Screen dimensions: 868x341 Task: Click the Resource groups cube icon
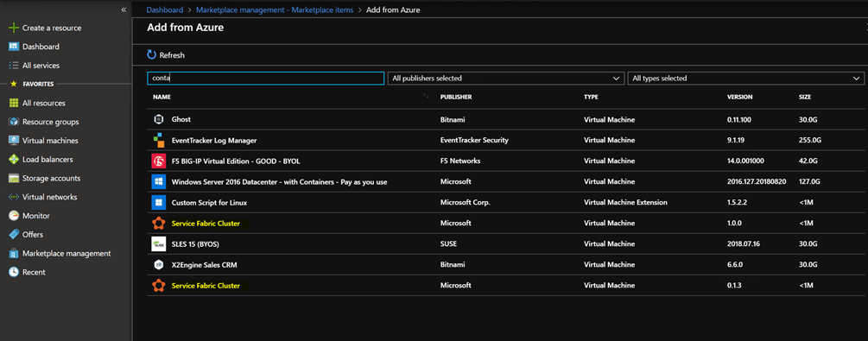tap(14, 122)
